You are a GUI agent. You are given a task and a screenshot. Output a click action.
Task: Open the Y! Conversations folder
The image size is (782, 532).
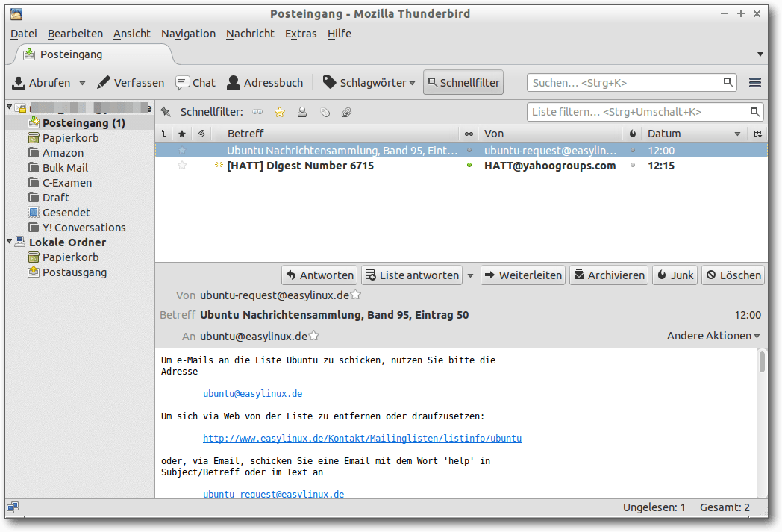click(x=84, y=228)
